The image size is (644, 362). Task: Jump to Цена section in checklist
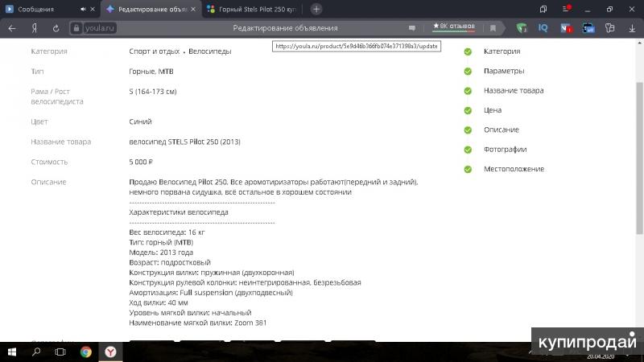(493, 110)
